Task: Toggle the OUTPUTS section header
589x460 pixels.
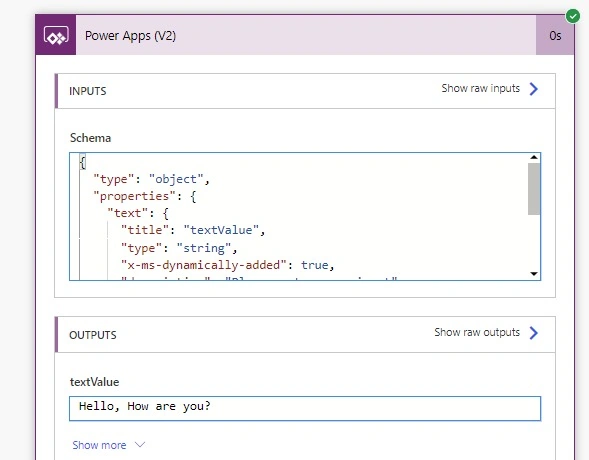Action: (x=305, y=335)
